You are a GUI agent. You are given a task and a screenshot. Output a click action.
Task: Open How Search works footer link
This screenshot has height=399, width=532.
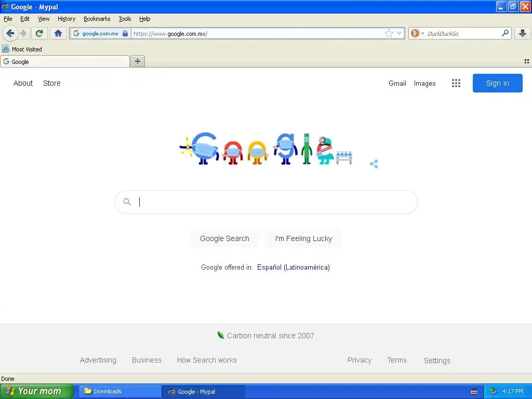click(207, 360)
